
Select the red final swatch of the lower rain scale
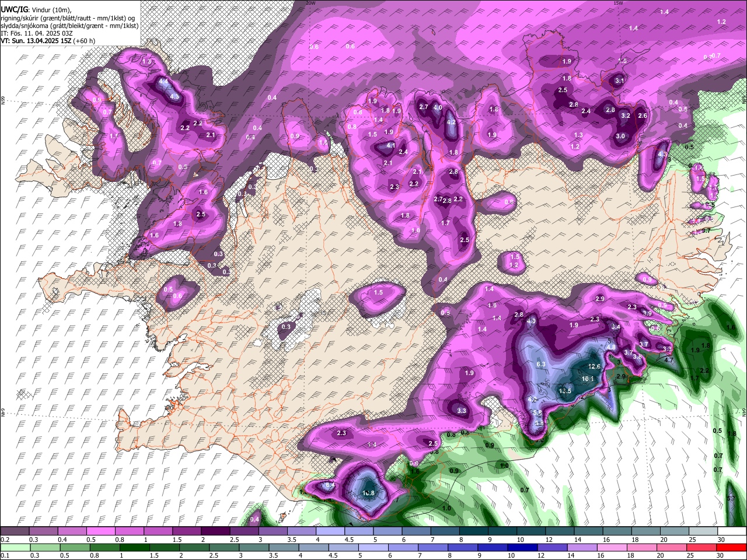click(x=731, y=547)
